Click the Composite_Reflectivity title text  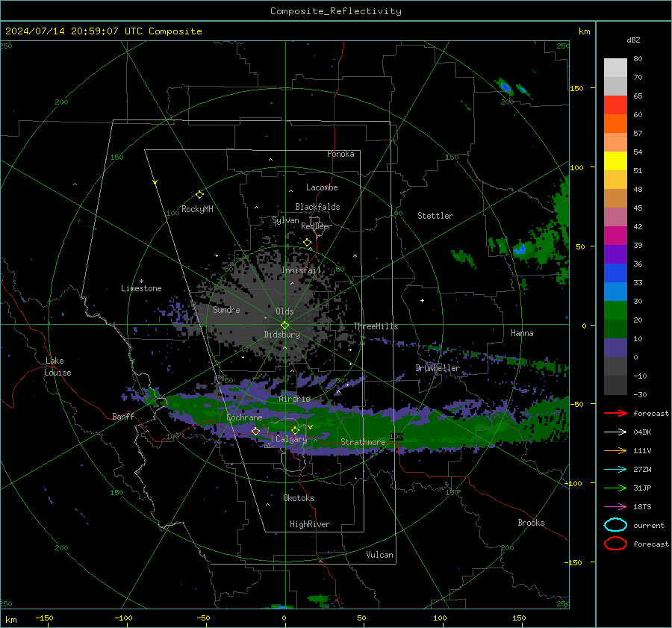[x=336, y=11]
